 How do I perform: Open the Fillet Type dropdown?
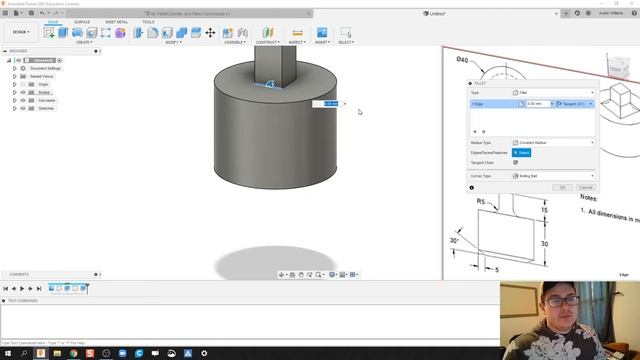553,93
